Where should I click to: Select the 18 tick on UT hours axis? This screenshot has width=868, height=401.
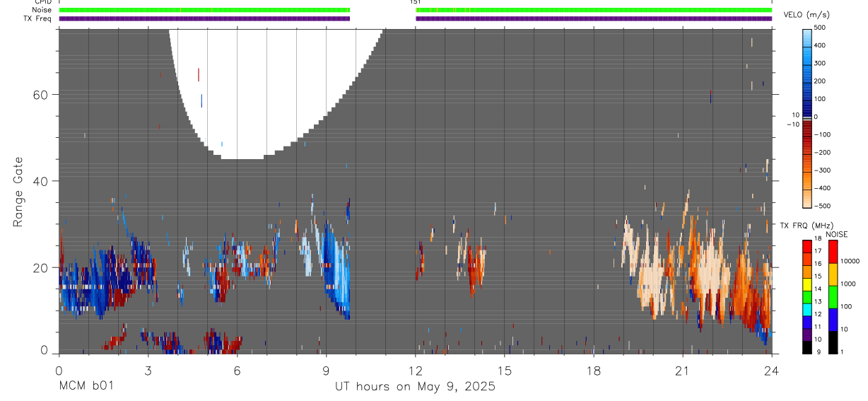pos(594,370)
